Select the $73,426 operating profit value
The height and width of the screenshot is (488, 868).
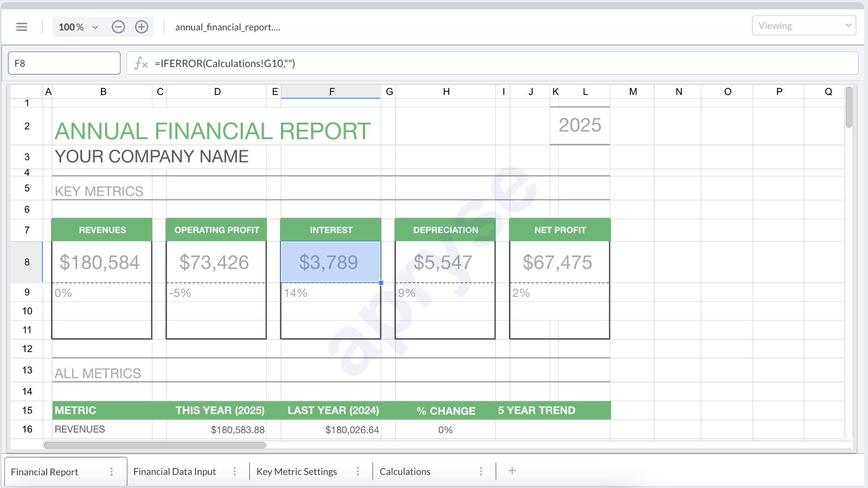(x=216, y=262)
